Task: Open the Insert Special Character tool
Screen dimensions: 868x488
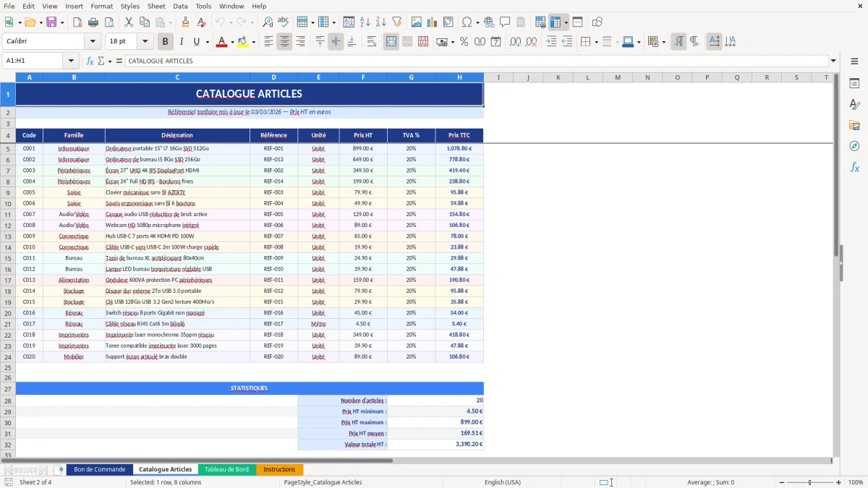Action: (x=467, y=22)
